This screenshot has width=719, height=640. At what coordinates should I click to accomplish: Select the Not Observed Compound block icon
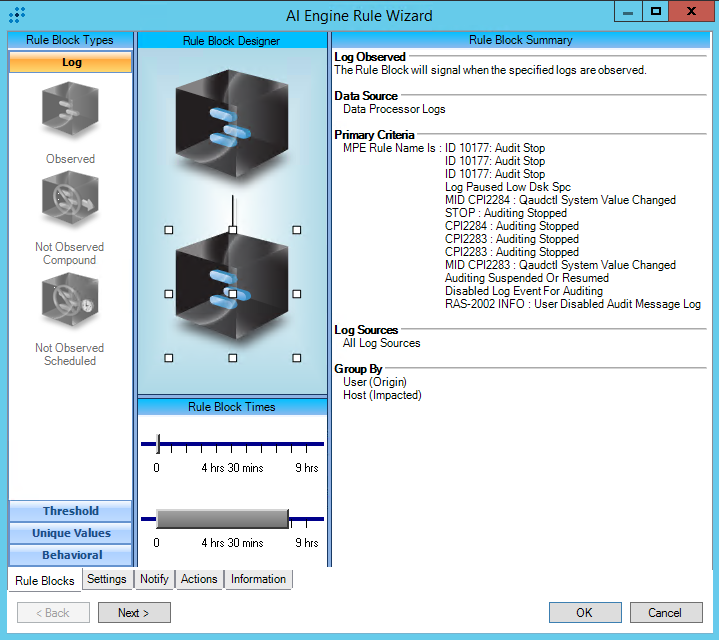tap(70, 203)
